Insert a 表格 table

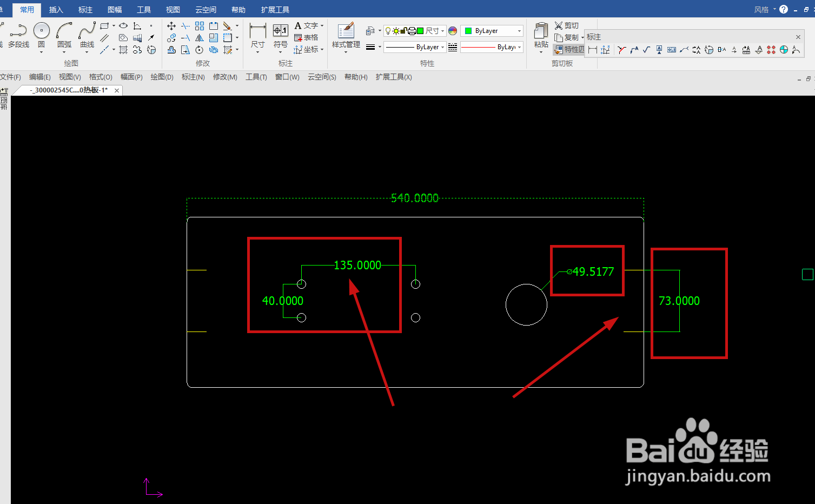click(306, 37)
